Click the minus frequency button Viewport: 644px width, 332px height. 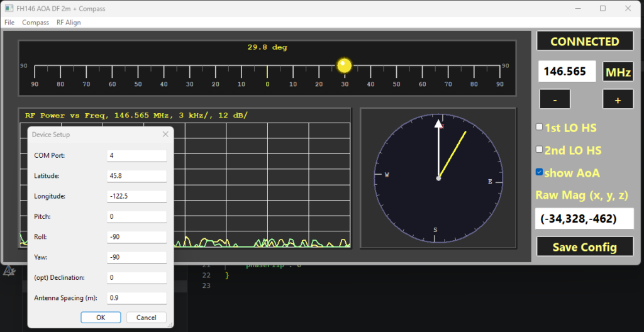[x=555, y=99]
